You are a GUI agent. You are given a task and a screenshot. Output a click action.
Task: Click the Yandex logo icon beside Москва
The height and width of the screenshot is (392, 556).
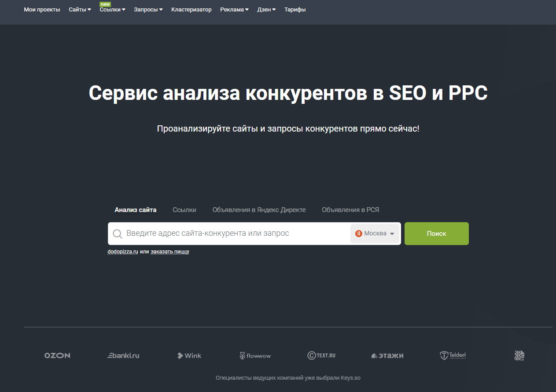pyautogui.click(x=359, y=234)
